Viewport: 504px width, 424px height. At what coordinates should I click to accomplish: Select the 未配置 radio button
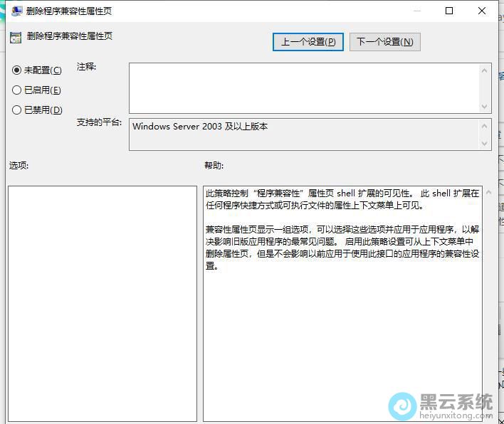coord(17,70)
